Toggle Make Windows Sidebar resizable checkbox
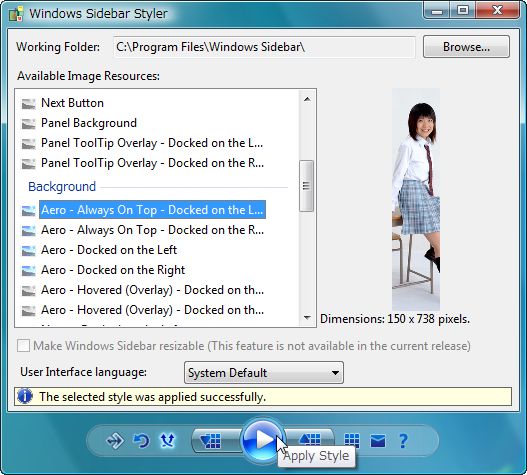527x475 pixels. pos(23,346)
